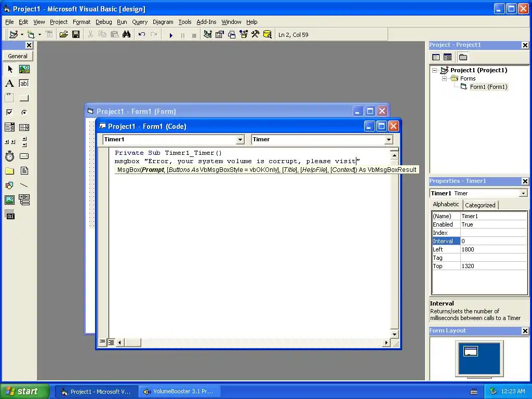Select the Pointer tool in toolbox
This screenshot has height=399, width=532.
point(10,69)
